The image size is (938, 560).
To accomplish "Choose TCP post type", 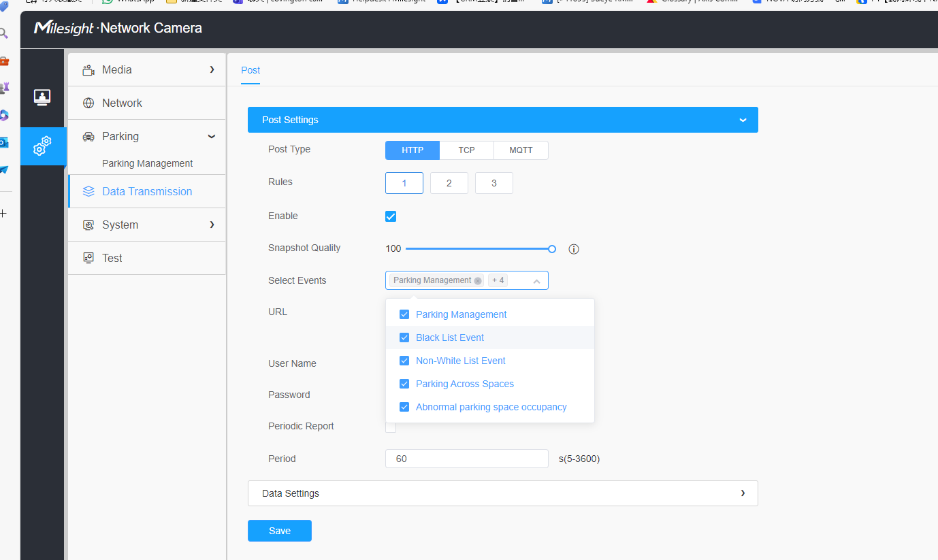I will 466,150.
